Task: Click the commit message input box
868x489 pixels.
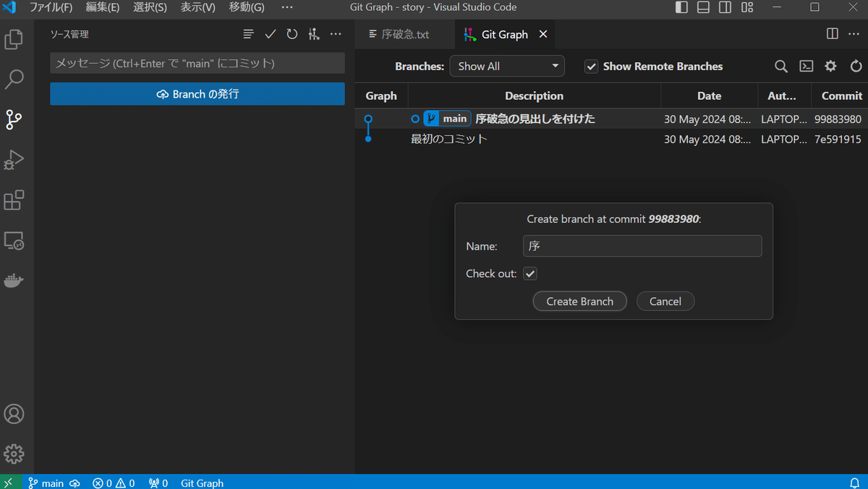Action: [197, 63]
